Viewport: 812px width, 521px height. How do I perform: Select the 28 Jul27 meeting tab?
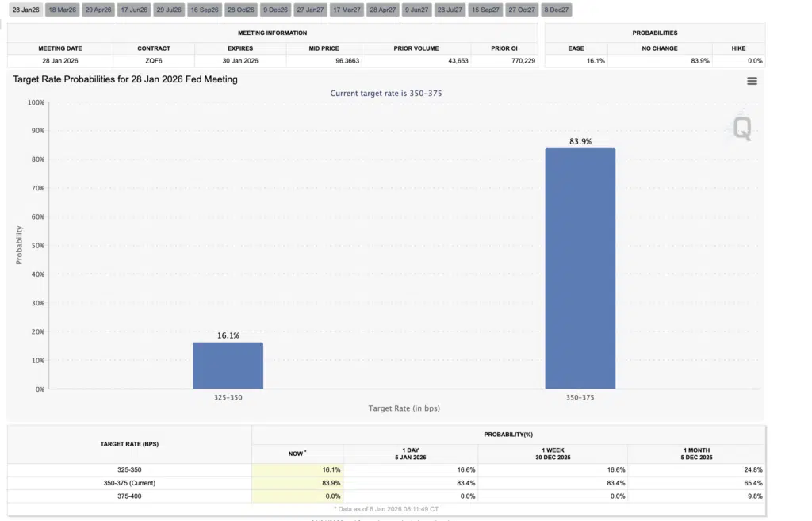450,10
